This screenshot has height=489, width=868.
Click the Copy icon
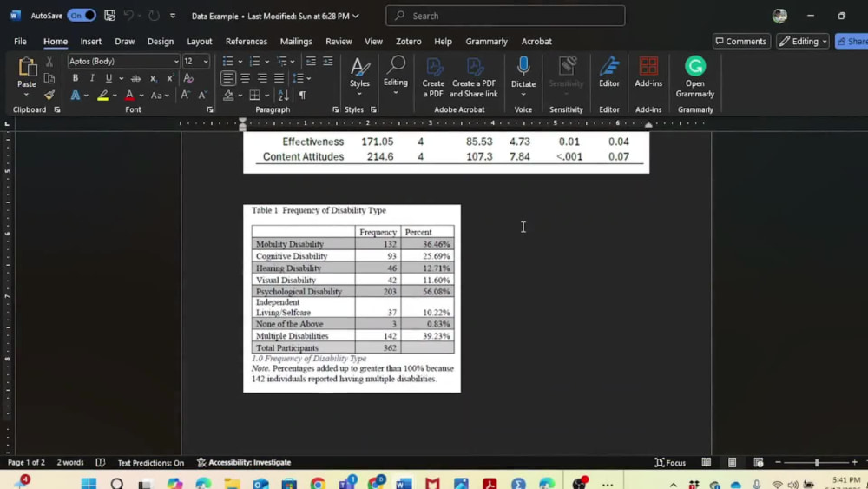click(49, 78)
